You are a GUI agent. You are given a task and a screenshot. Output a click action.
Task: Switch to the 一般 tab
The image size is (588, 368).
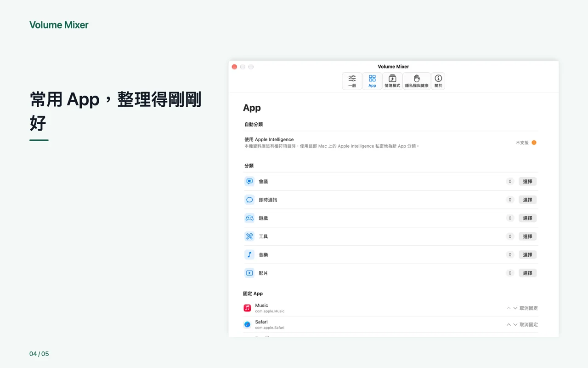(x=352, y=81)
